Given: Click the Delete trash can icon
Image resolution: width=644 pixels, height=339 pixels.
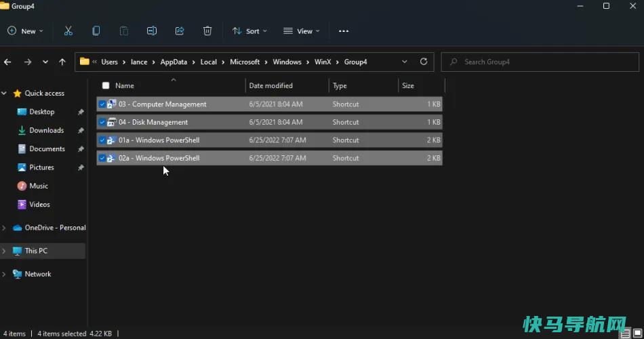Looking at the screenshot, I should pyautogui.click(x=207, y=31).
